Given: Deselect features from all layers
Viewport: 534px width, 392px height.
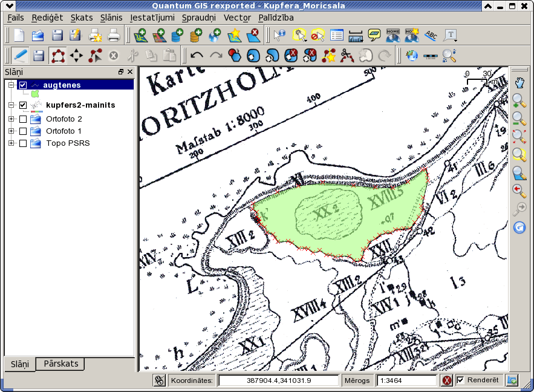Looking at the screenshot, I should click(x=317, y=36).
